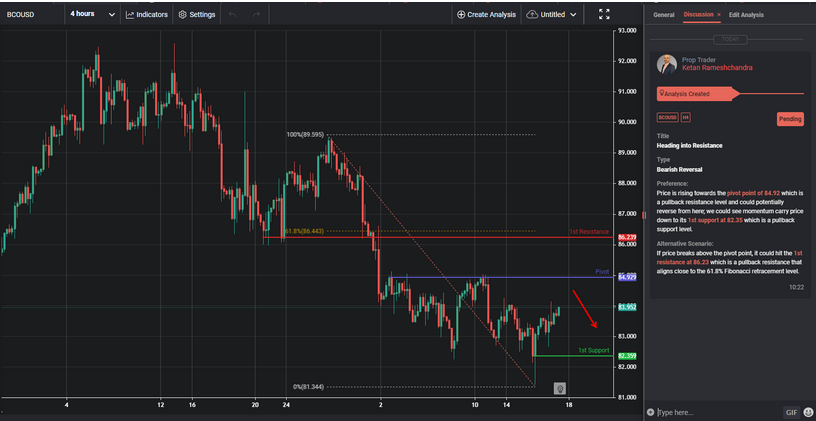This screenshot has height=421, width=816.
Task: Click the add attachment plus icon
Action: [650, 412]
